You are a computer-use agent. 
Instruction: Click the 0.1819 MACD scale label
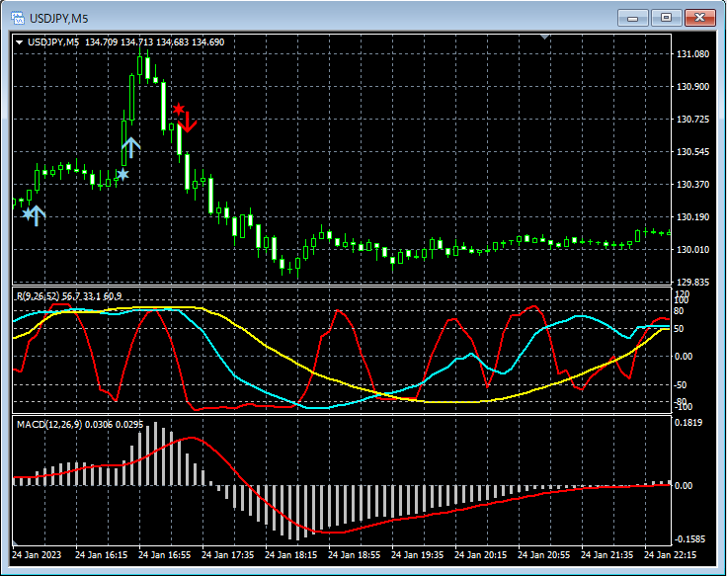click(688, 422)
